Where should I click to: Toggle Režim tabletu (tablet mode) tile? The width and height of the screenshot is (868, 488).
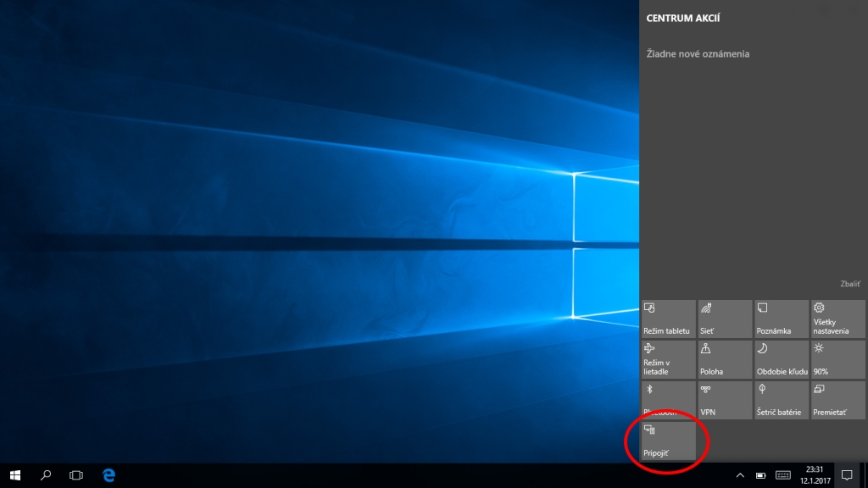tap(668, 319)
